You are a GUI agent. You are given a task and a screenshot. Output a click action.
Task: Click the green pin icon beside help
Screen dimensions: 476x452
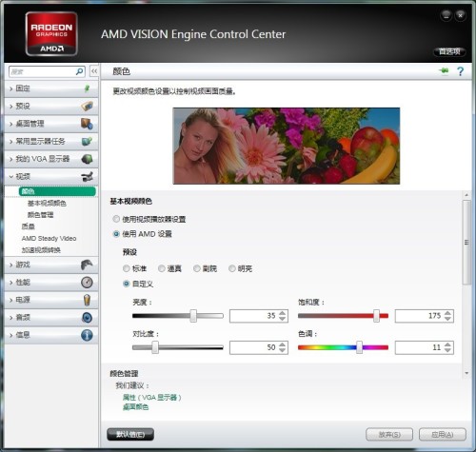444,70
